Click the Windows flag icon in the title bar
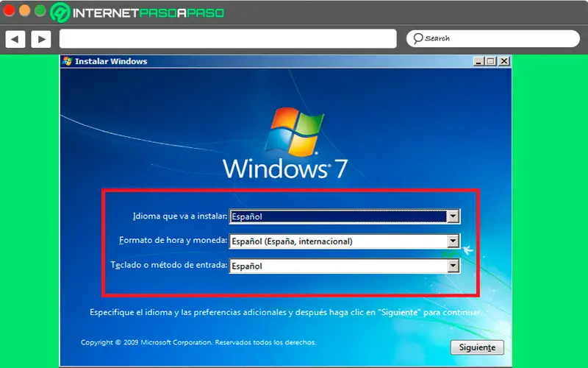Image resolution: width=588 pixels, height=368 pixels. click(x=68, y=61)
